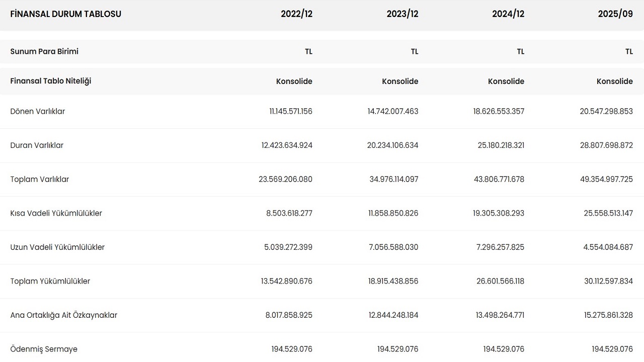Screen dimensions: 644x362
Task: Select Toplam Varlıklar value 23.569.206.080
Action: pos(285,179)
